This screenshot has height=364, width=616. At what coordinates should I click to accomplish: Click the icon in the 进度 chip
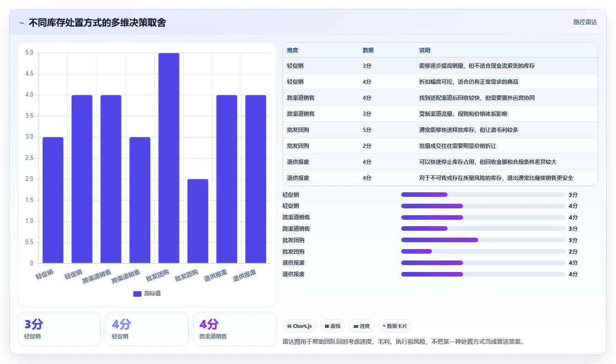(356, 326)
